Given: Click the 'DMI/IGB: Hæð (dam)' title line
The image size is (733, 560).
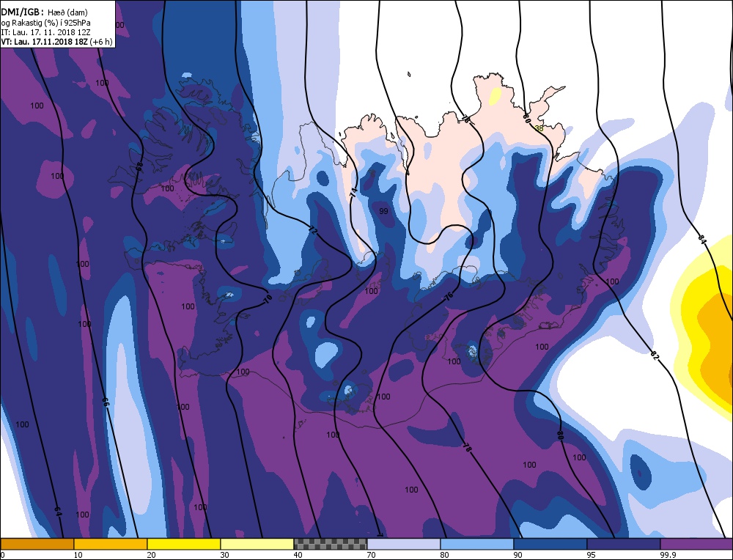Looking at the screenshot, I should coord(45,12).
